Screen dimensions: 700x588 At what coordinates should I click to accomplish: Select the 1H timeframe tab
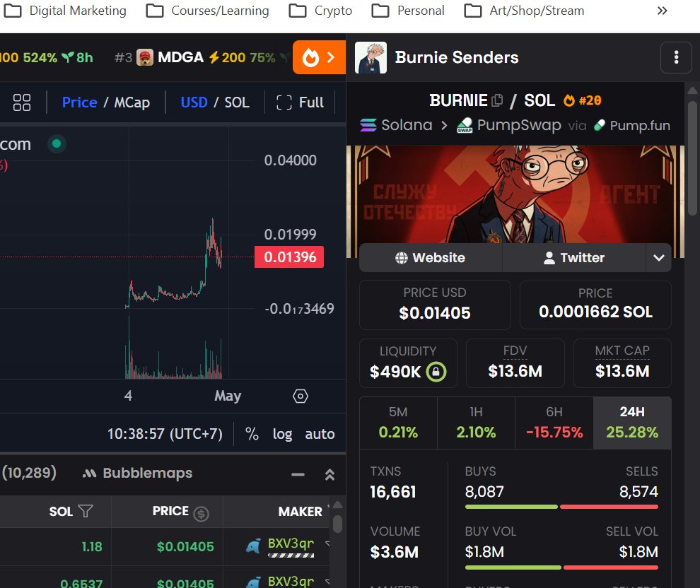[x=476, y=423]
